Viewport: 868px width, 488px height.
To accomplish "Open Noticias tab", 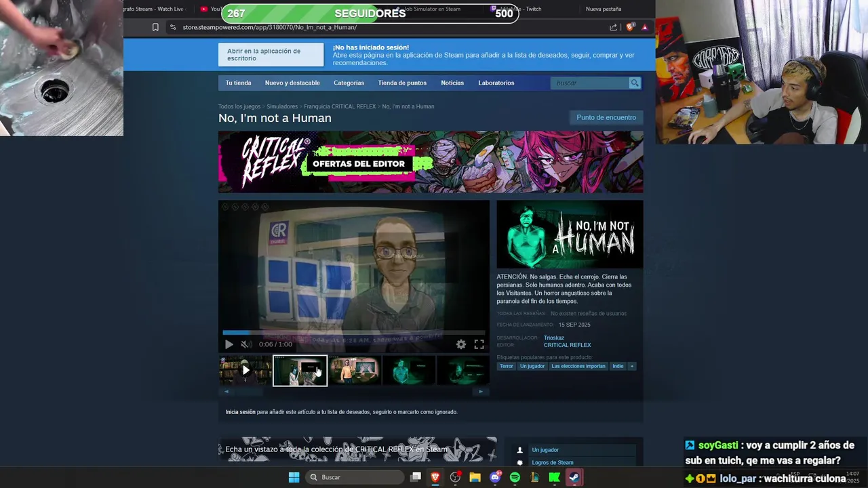I will click(x=452, y=83).
